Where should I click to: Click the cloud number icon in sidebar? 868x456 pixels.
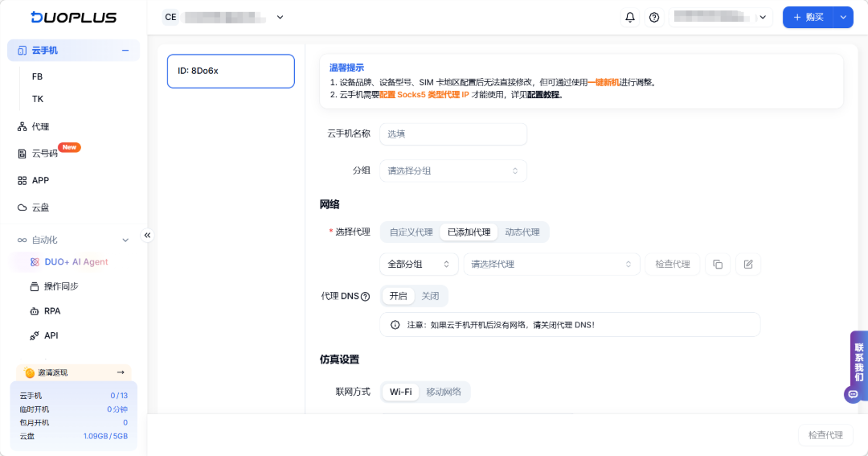[22, 154]
